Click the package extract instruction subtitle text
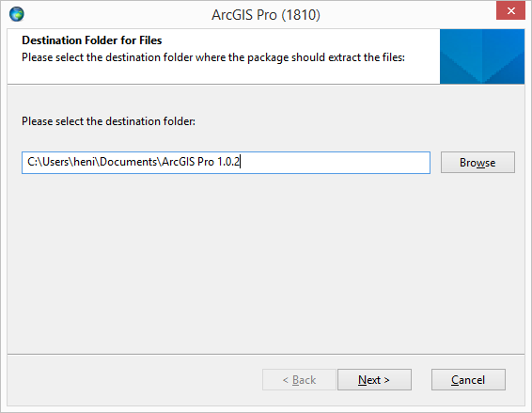Viewport: 532px width, 413px height. 213,57
